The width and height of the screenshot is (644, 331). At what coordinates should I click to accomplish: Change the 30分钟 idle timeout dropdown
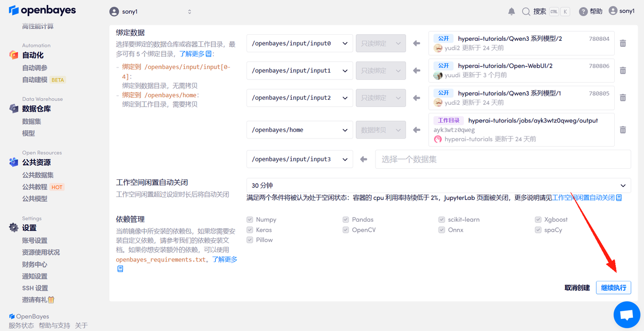[438, 185]
